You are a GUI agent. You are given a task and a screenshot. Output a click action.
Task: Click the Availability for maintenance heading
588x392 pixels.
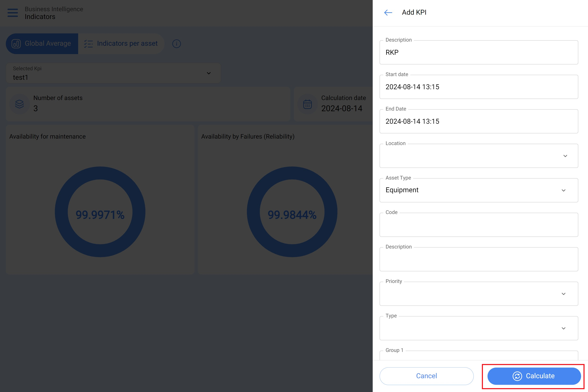47,136
